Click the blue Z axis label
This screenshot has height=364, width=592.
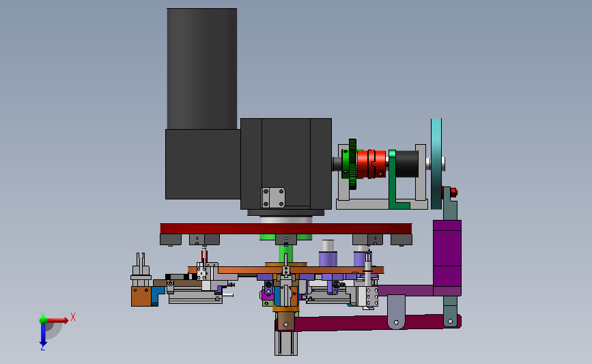[42, 348]
